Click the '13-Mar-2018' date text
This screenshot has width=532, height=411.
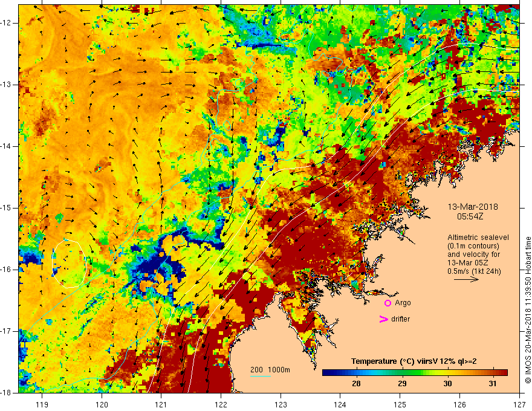[x=473, y=207]
